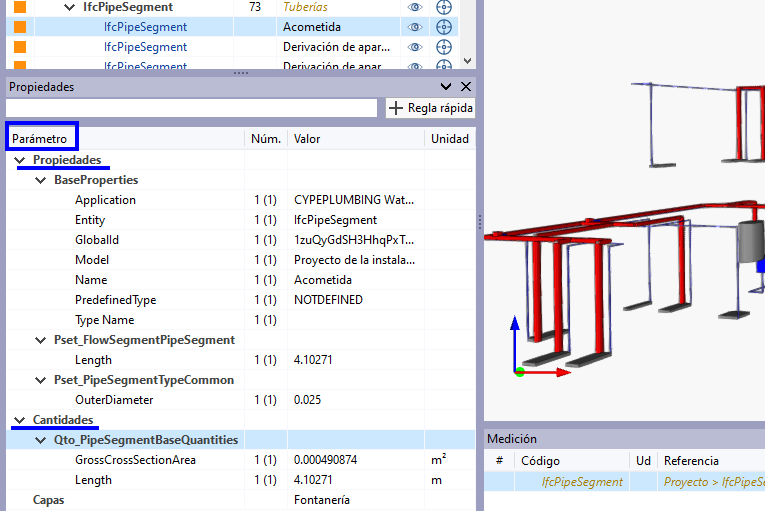Screen dimensions: 765x511
Task: Click the scroll down arrow in the entity list
Action: [x=467, y=61]
